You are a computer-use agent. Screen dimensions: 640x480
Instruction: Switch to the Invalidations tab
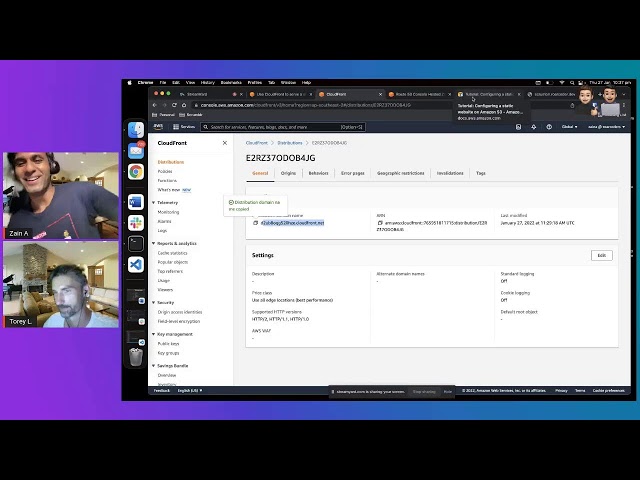(x=450, y=173)
